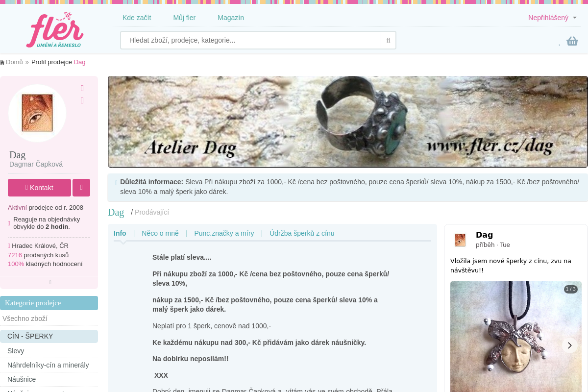Image resolution: width=588 pixels, height=392 pixels.
Task: Click the upper icon beside seller avatar
Action: (x=82, y=88)
